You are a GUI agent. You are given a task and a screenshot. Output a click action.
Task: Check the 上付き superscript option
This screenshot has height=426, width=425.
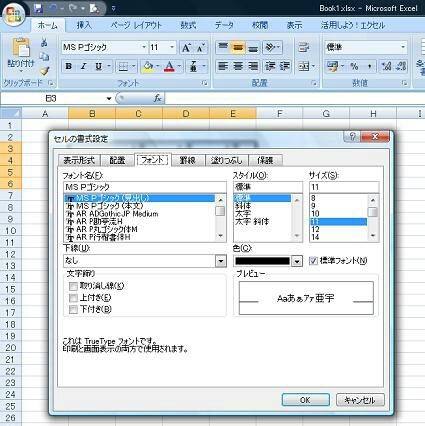[x=73, y=298]
